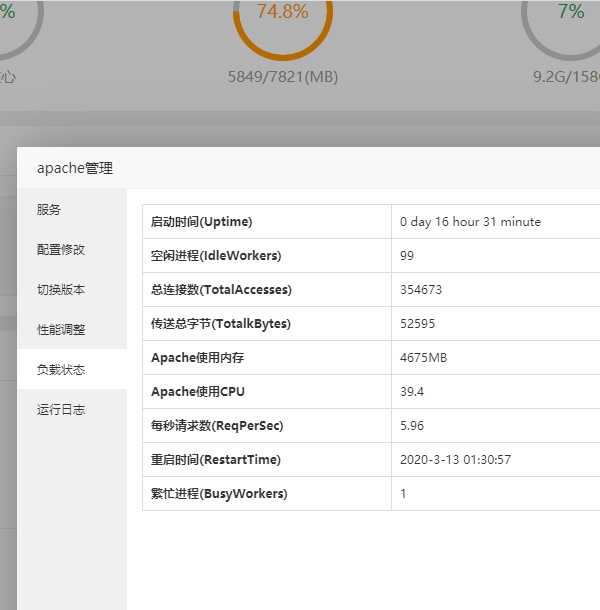Select the restart time 2020-3-13 01:30:57
600x610 pixels.
coord(455,459)
